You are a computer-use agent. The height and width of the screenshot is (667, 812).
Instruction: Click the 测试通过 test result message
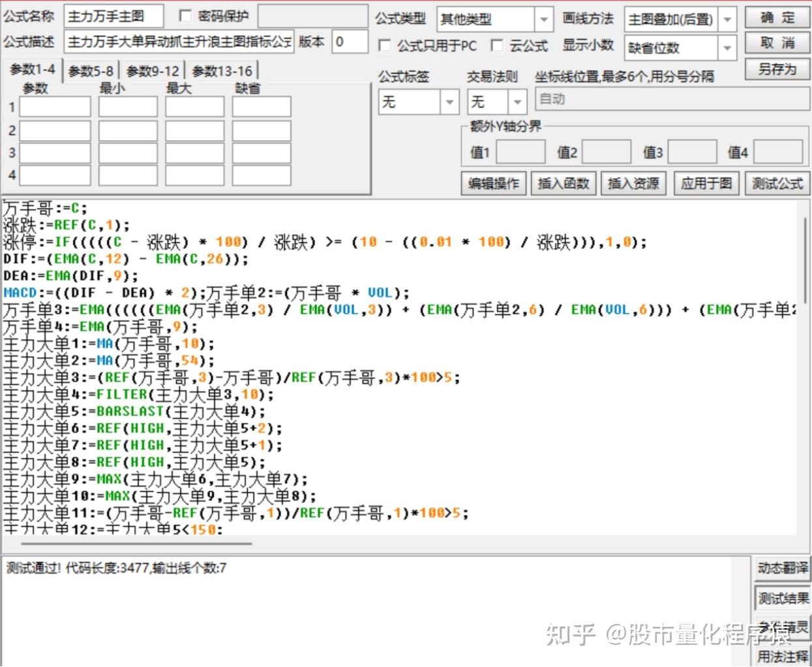tap(117, 569)
